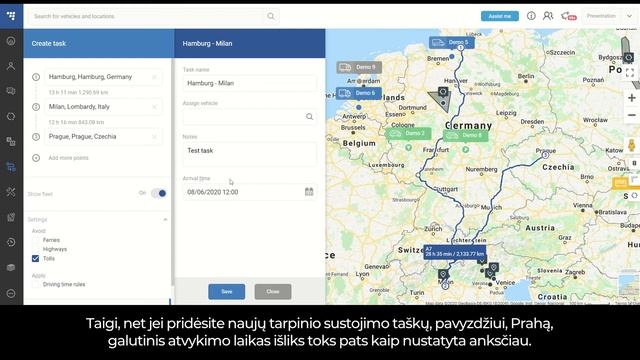Open vehicle search magnifier in Assign vehicle
Screen dimensions: 640x360
(x=309, y=117)
